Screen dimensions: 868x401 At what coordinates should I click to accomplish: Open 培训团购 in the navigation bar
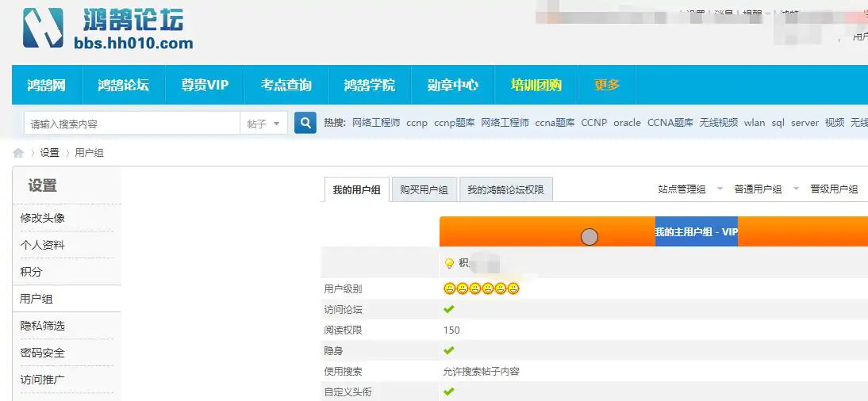(x=536, y=85)
